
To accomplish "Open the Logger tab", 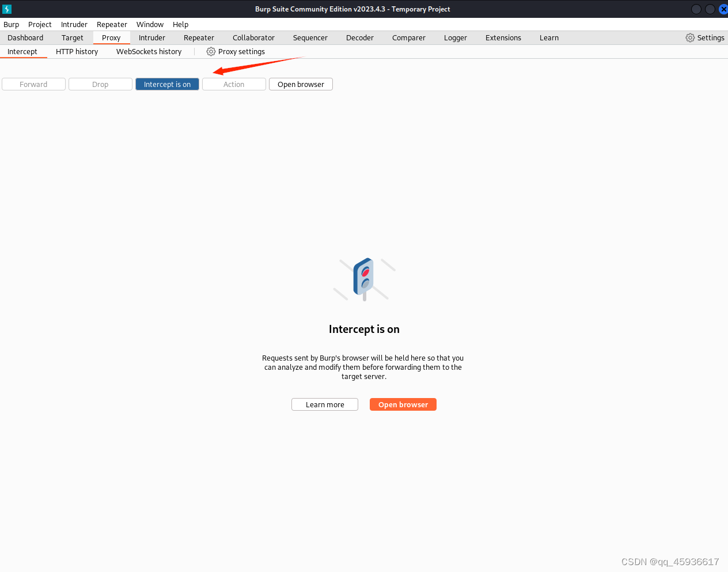I will (x=456, y=37).
